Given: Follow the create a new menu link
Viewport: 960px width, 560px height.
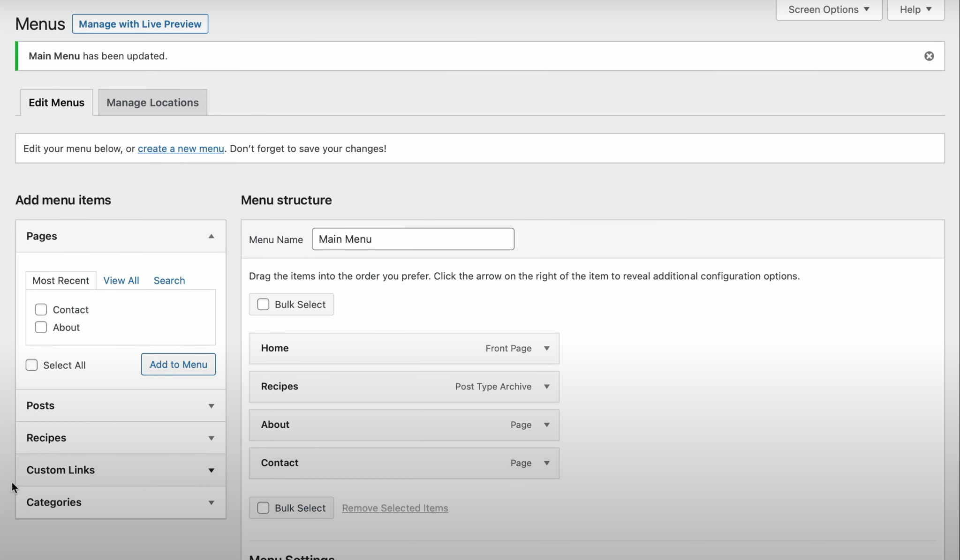Looking at the screenshot, I should [x=181, y=149].
